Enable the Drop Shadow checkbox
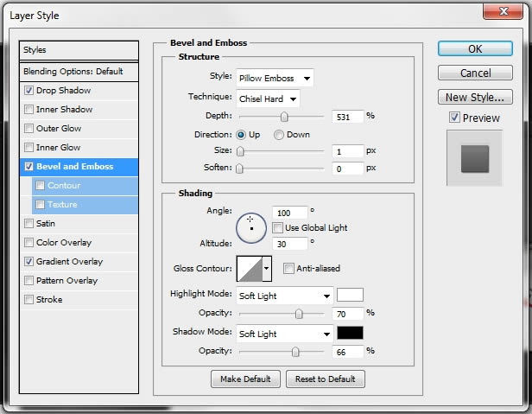 coord(28,91)
